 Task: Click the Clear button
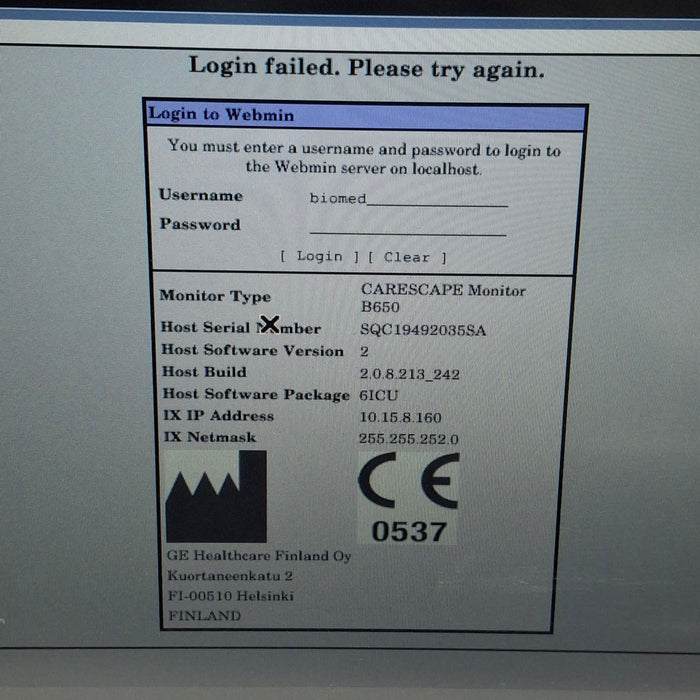[407, 257]
